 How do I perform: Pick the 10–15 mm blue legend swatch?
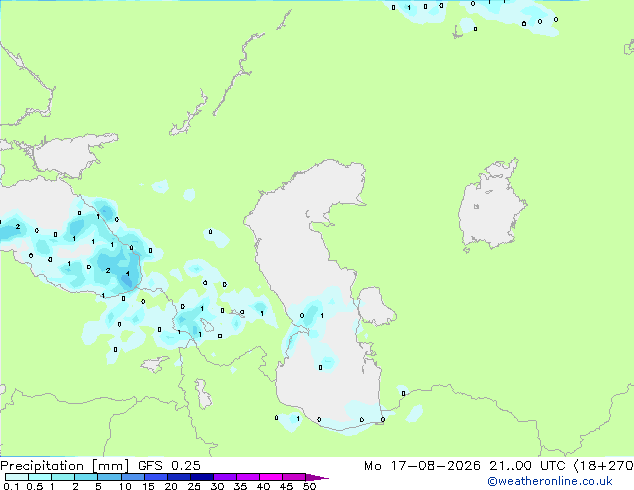tap(132, 477)
